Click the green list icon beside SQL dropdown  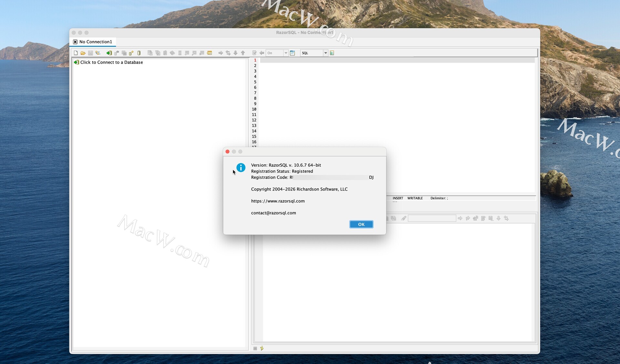pos(332,53)
